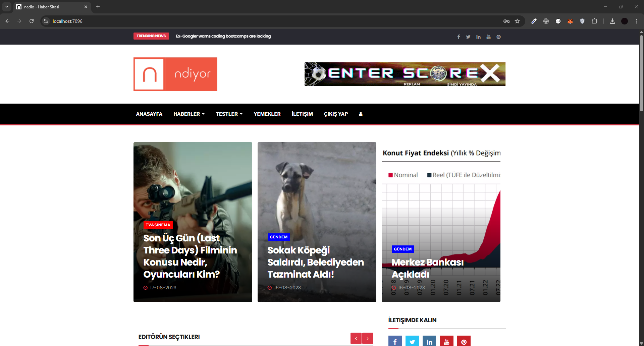Screen dimensions: 644x346
Task: Open the Sokak Köpeği news card
Action: [315, 262]
